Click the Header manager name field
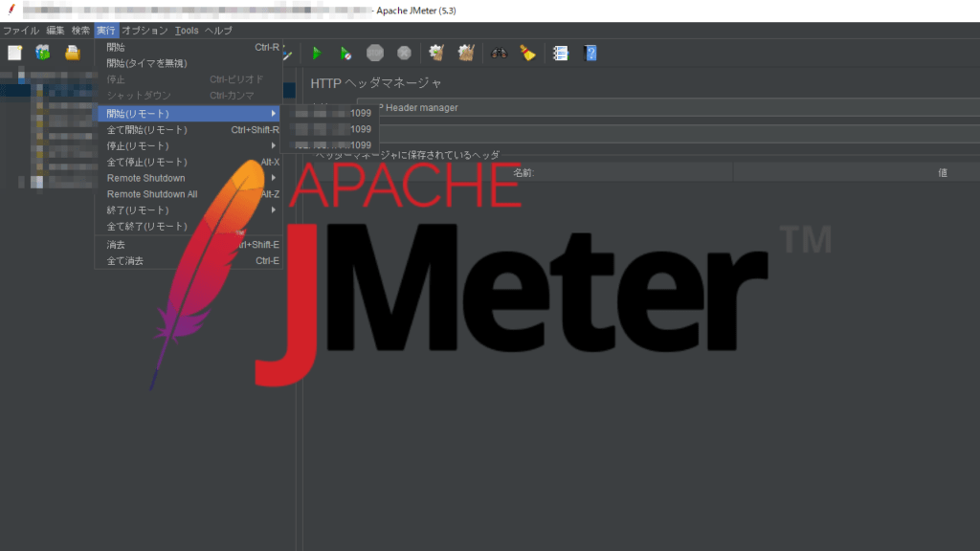The width and height of the screenshot is (980, 551). click(668, 107)
